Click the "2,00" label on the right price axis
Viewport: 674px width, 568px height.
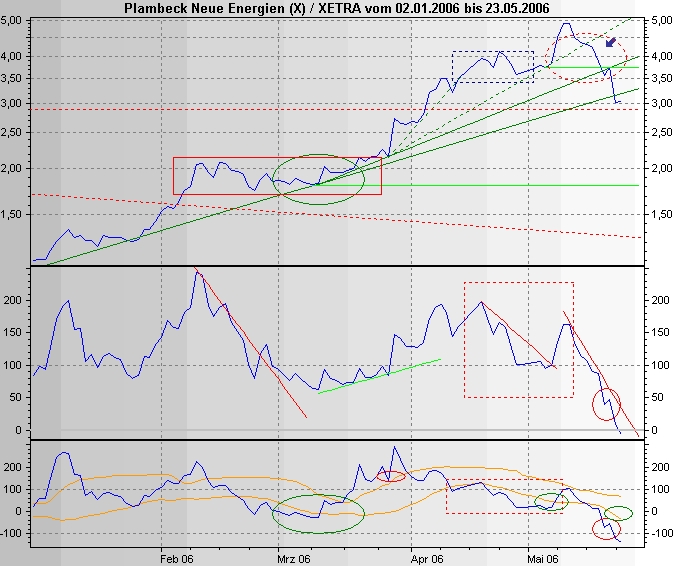pyautogui.click(x=662, y=168)
